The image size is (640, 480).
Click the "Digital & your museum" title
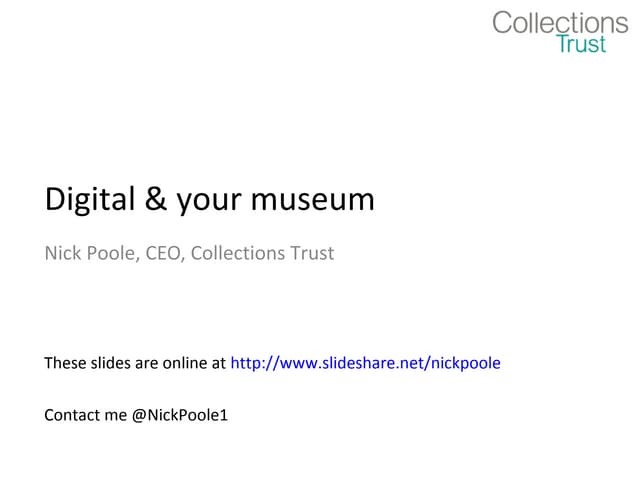click(x=209, y=200)
